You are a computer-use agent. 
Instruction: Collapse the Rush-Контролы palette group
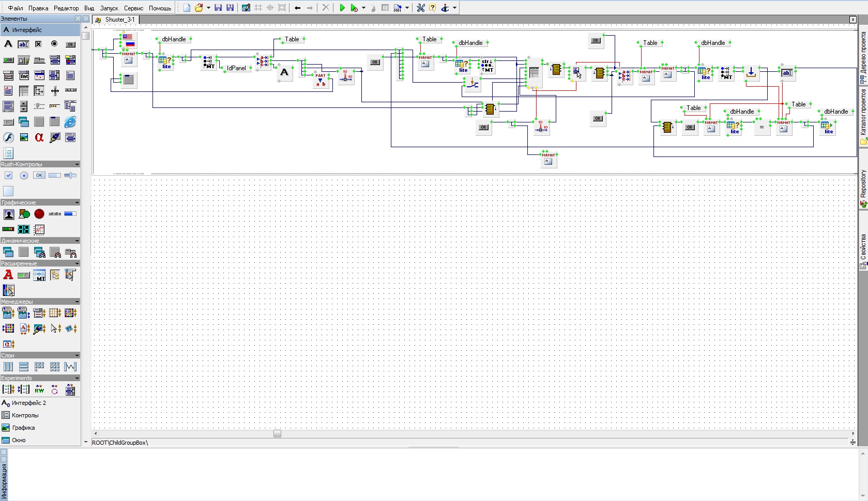(x=77, y=164)
